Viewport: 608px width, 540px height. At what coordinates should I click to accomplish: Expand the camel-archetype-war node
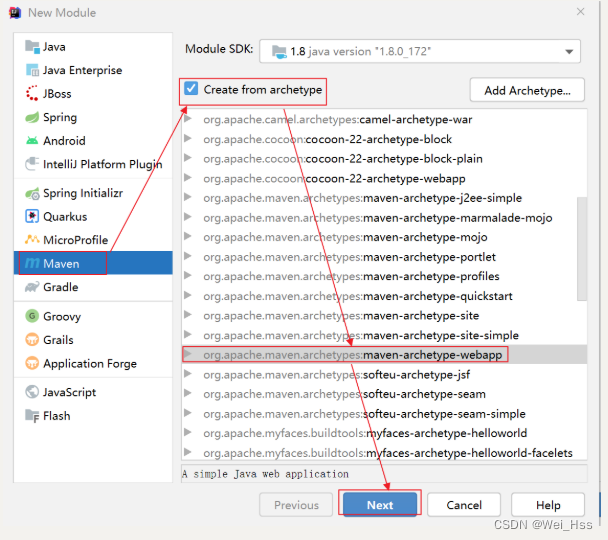point(188,119)
